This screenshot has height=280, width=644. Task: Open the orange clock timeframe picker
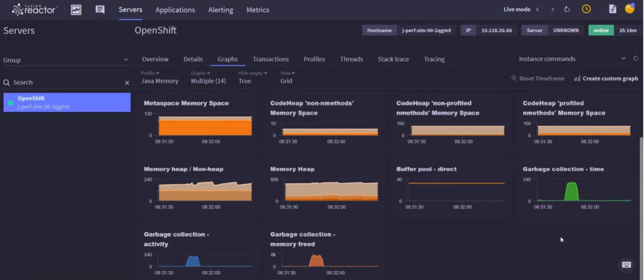pyautogui.click(x=586, y=9)
